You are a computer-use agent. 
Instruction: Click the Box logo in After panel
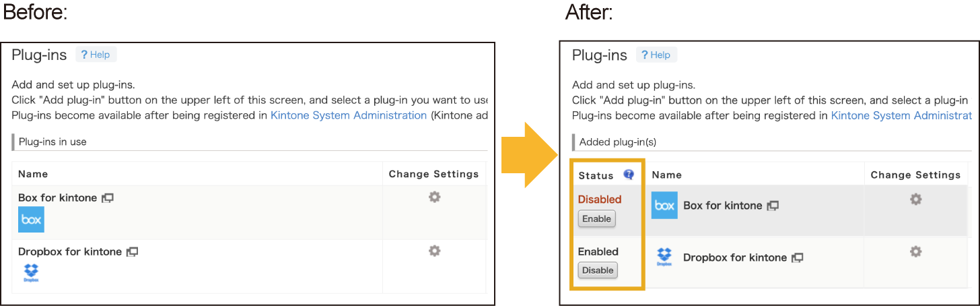tap(664, 206)
